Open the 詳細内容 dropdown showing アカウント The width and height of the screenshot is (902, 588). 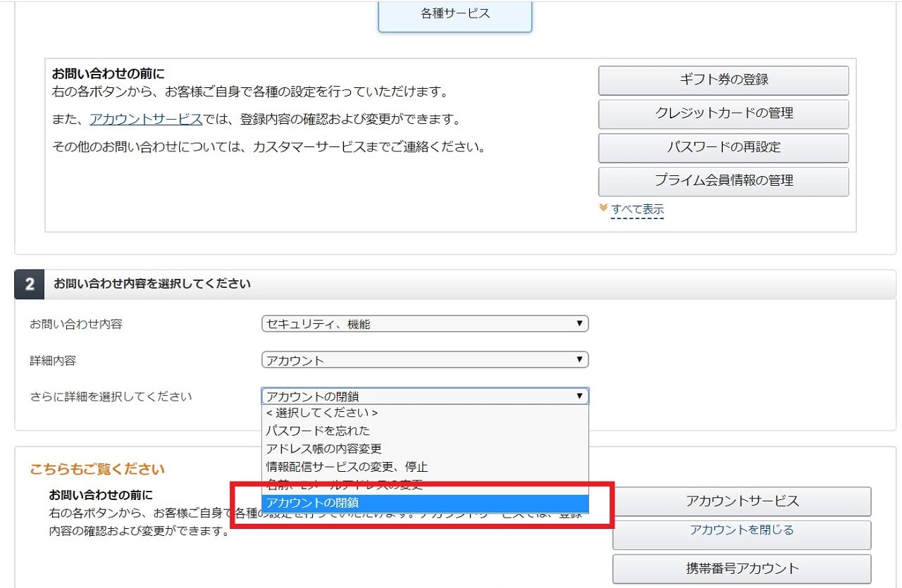point(424,361)
